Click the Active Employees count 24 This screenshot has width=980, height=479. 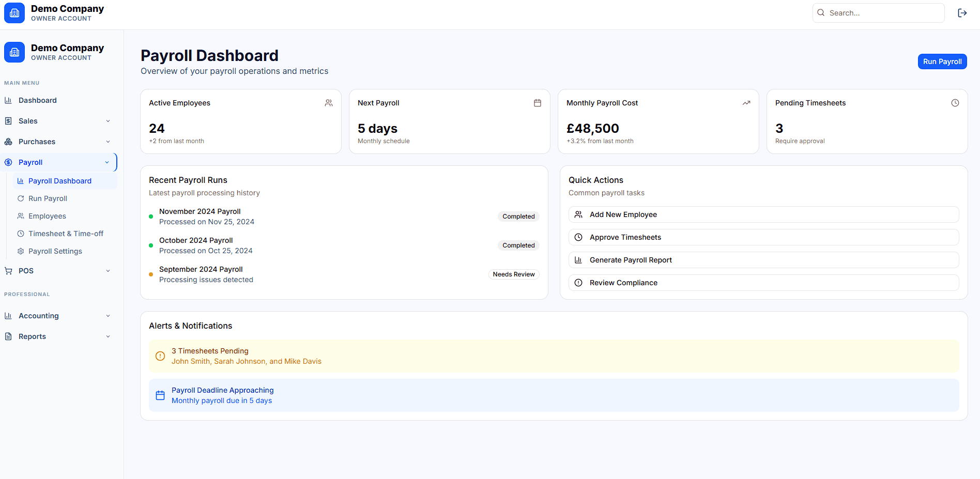tap(157, 128)
